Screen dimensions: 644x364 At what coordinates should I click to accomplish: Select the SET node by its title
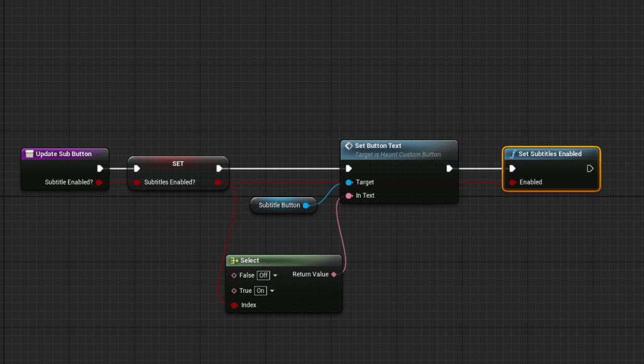pyautogui.click(x=178, y=163)
